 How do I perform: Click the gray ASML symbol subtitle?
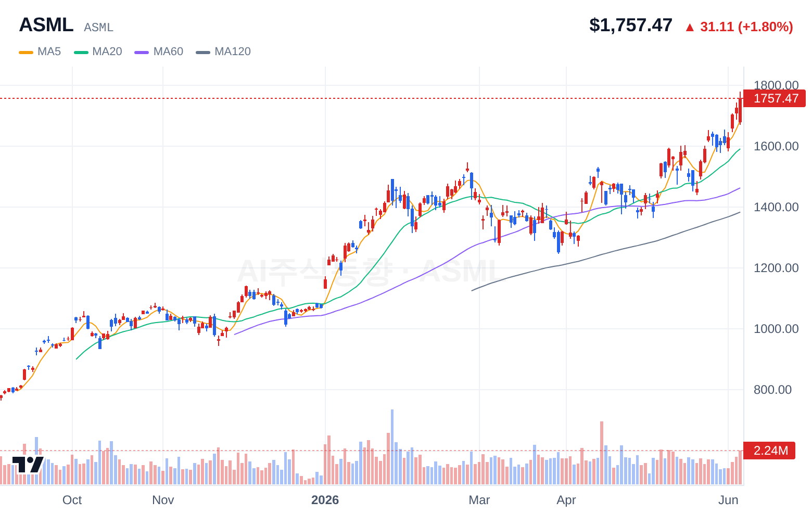[98, 27]
